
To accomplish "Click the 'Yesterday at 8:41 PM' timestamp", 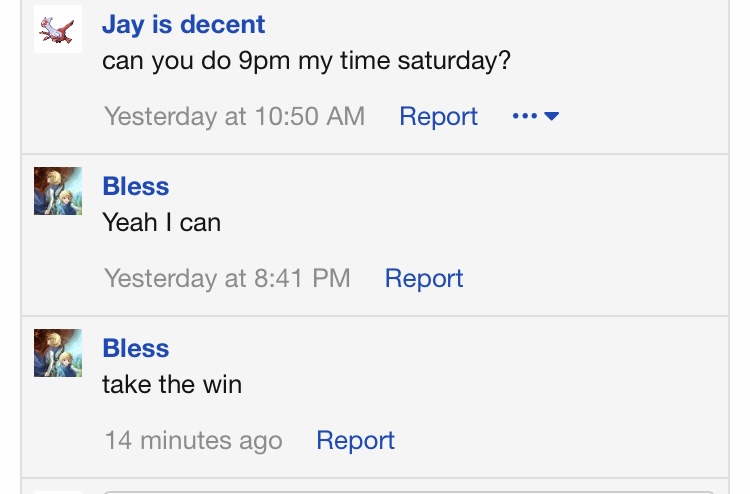I will coord(228,278).
